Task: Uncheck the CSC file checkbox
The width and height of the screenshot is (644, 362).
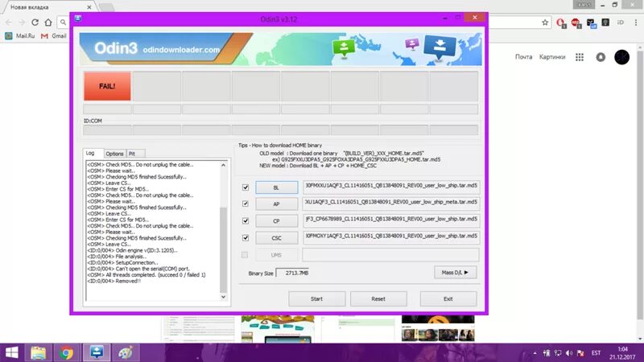Action: pos(246,237)
